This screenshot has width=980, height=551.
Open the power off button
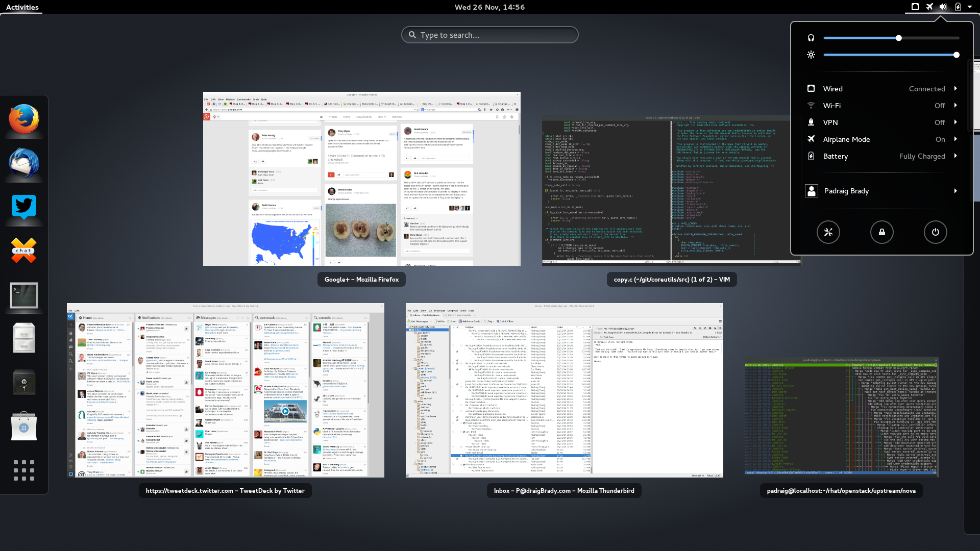[x=936, y=232]
